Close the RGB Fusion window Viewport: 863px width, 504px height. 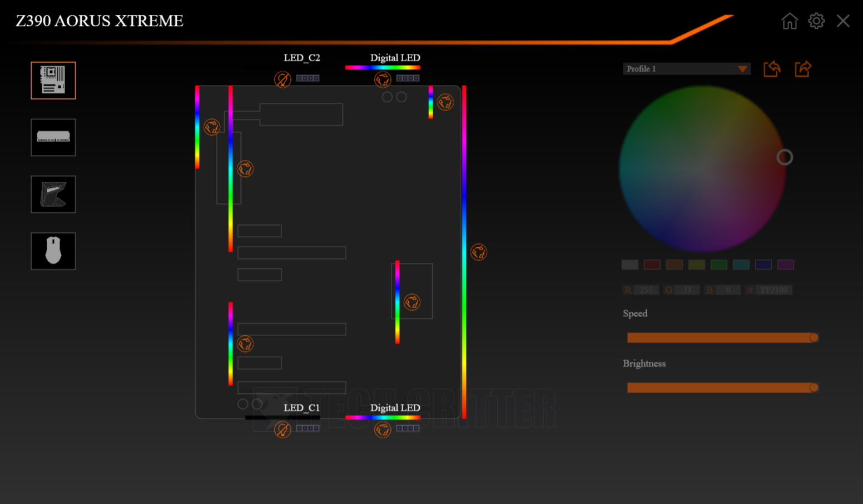[x=843, y=21]
